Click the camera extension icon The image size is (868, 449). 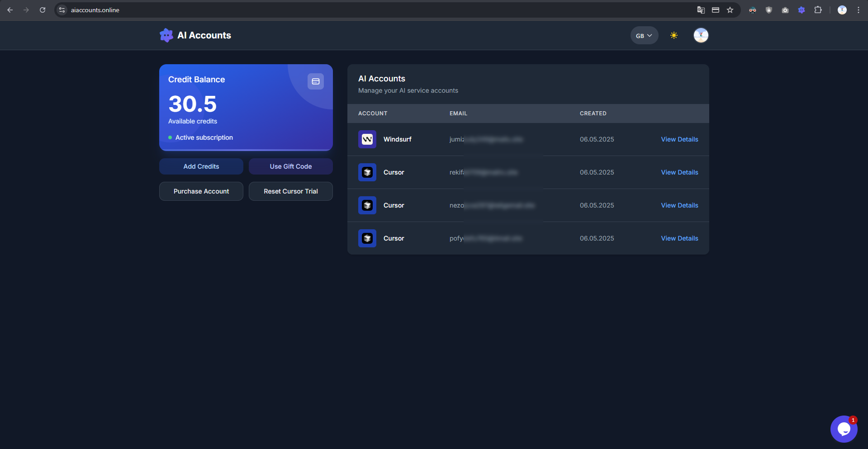click(785, 10)
